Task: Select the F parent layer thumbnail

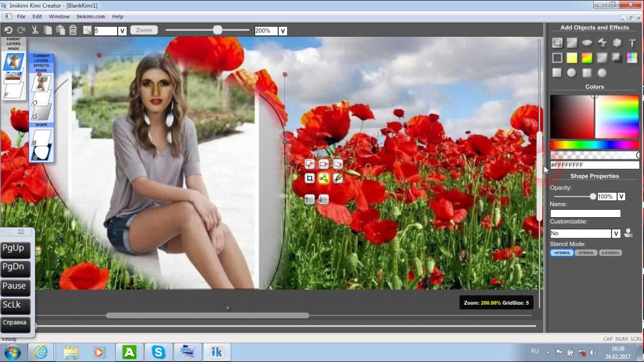Action: point(14,91)
